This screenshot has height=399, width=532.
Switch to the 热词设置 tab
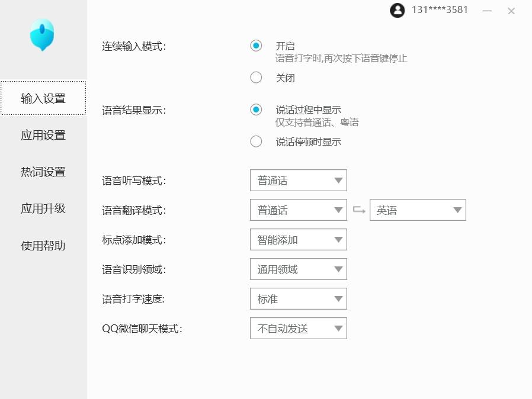42,172
